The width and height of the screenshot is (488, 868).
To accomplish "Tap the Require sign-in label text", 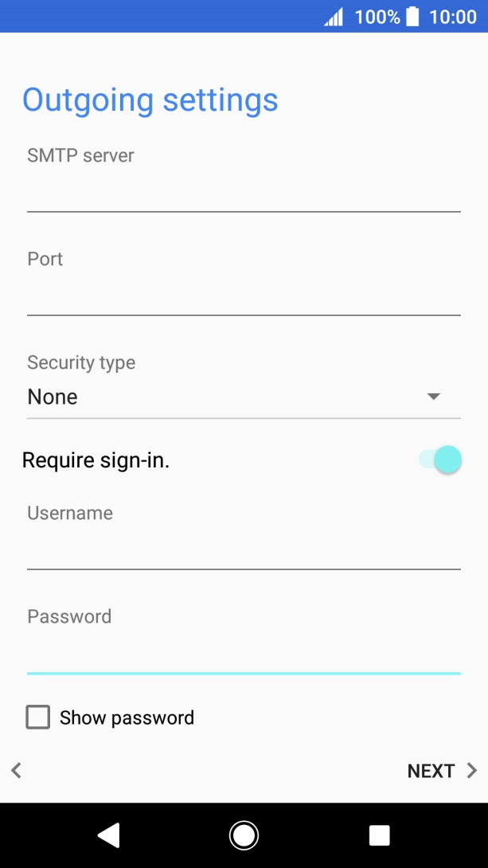I will (x=96, y=460).
